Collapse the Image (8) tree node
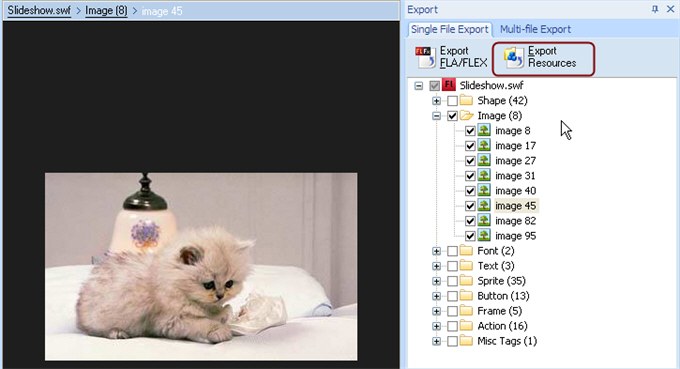Screen dimensions: 680x369 tap(436, 116)
